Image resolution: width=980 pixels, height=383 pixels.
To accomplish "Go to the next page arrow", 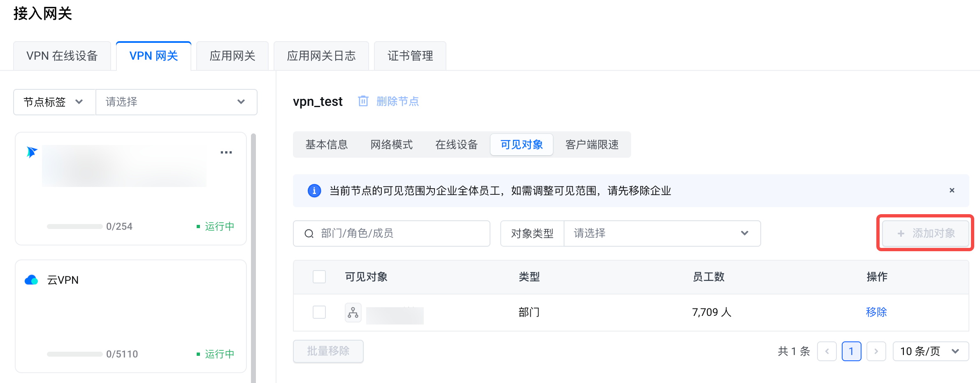I will [x=876, y=351].
